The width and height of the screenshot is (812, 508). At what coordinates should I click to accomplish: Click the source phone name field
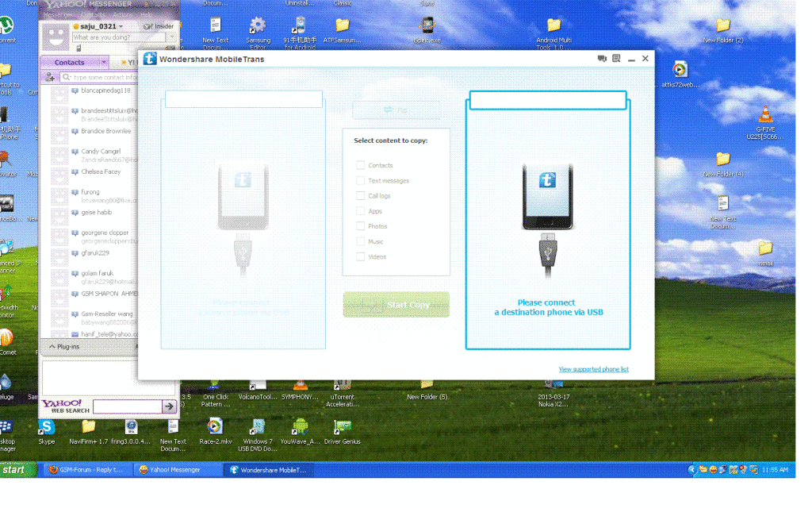(243, 99)
